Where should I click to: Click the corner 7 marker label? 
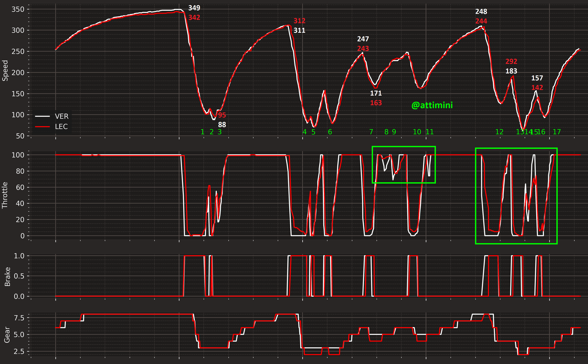[371, 132]
